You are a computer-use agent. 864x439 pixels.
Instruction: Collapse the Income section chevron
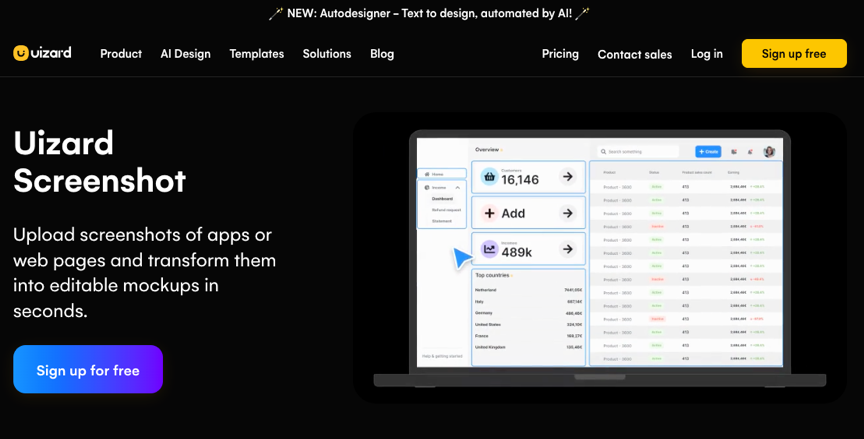click(457, 188)
